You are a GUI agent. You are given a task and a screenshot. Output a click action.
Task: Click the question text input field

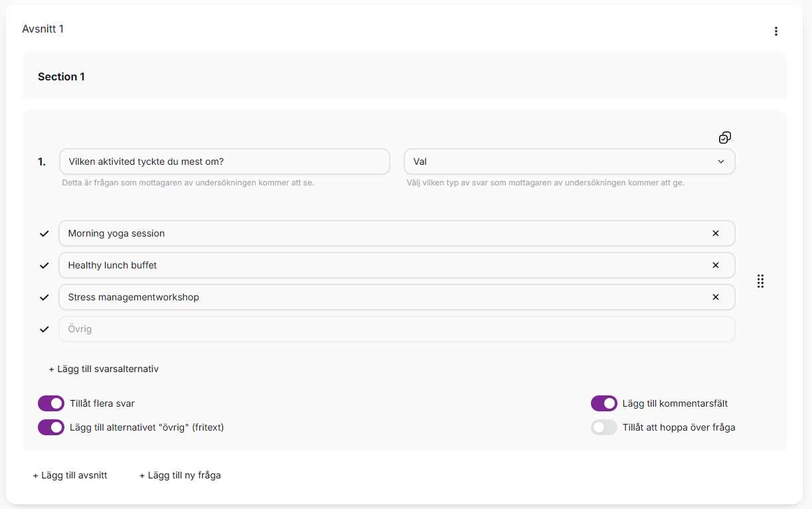pyautogui.click(x=224, y=161)
